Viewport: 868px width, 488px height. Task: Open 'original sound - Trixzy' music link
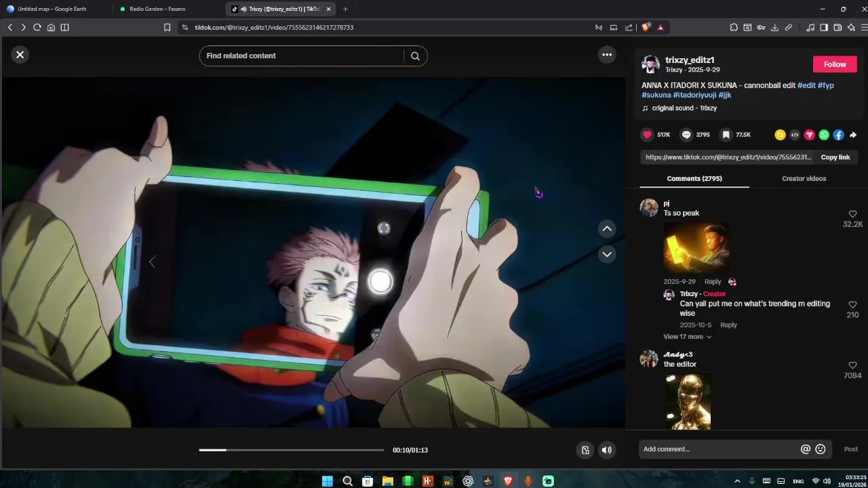click(x=684, y=108)
